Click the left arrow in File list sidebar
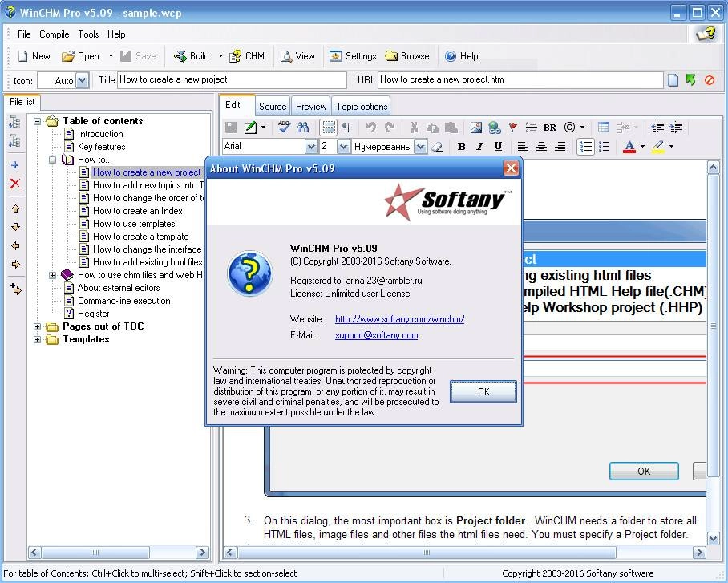 (x=15, y=245)
